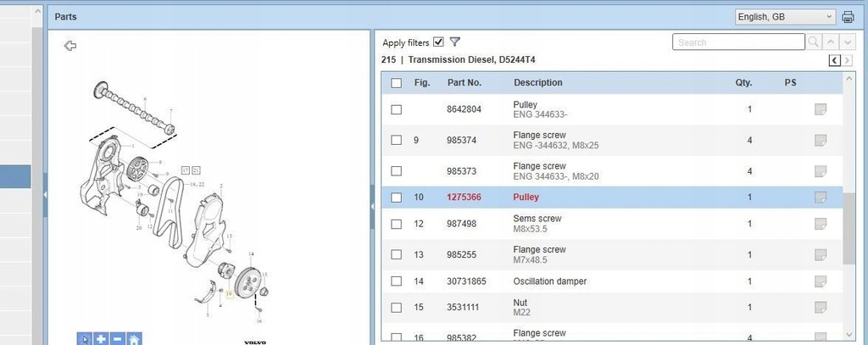Zoom in on diagram with plus button
The width and height of the screenshot is (868, 345).
[x=101, y=339]
